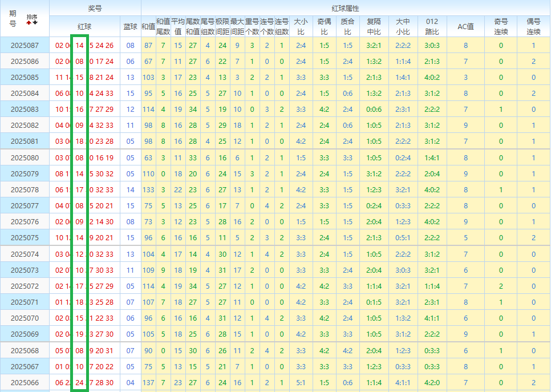
Task: Click the 大小比 column header
Action: click(301, 26)
